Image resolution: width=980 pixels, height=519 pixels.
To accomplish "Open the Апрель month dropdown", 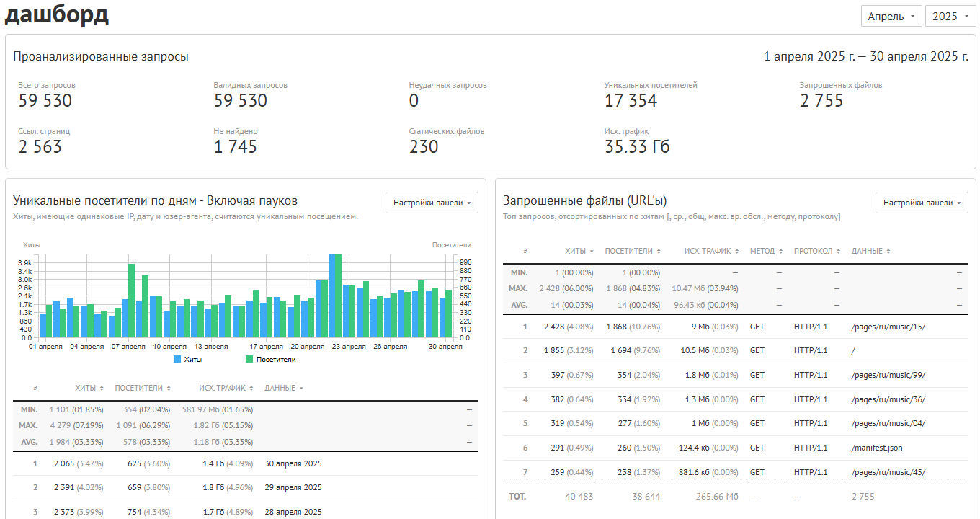I will tap(891, 16).
